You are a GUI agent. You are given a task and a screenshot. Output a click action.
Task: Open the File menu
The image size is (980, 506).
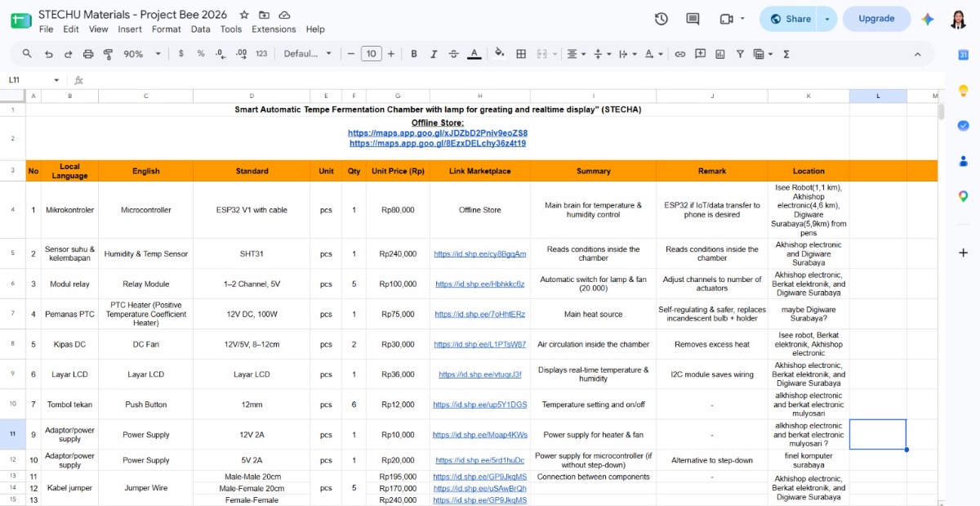click(47, 29)
